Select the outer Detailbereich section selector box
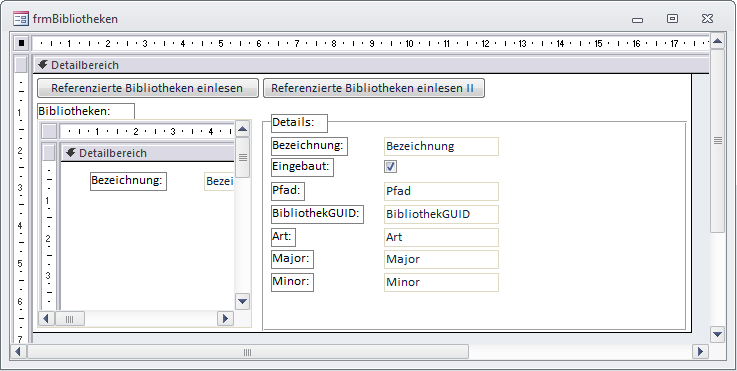Viewport: 737px width, 371px height. pyautogui.click(x=21, y=64)
